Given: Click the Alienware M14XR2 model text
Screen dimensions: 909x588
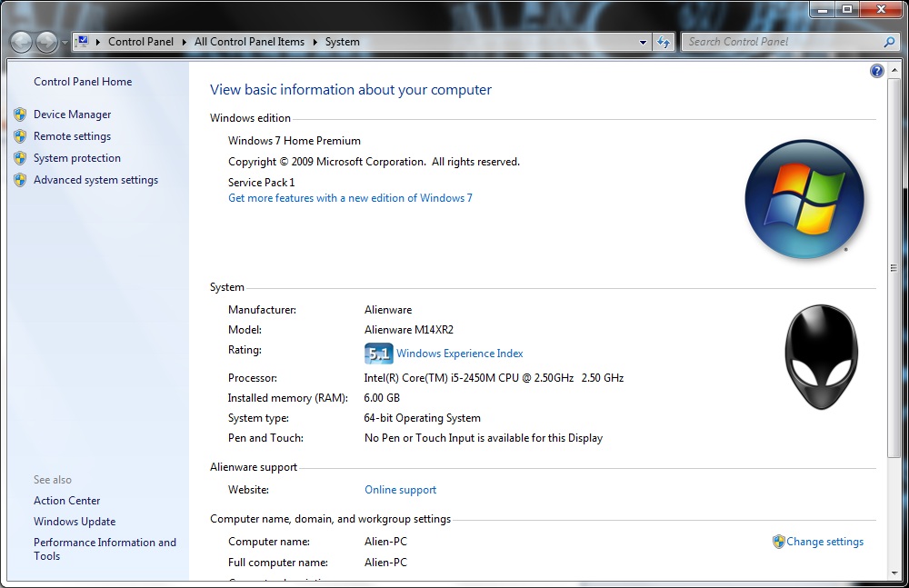Looking at the screenshot, I should (409, 329).
